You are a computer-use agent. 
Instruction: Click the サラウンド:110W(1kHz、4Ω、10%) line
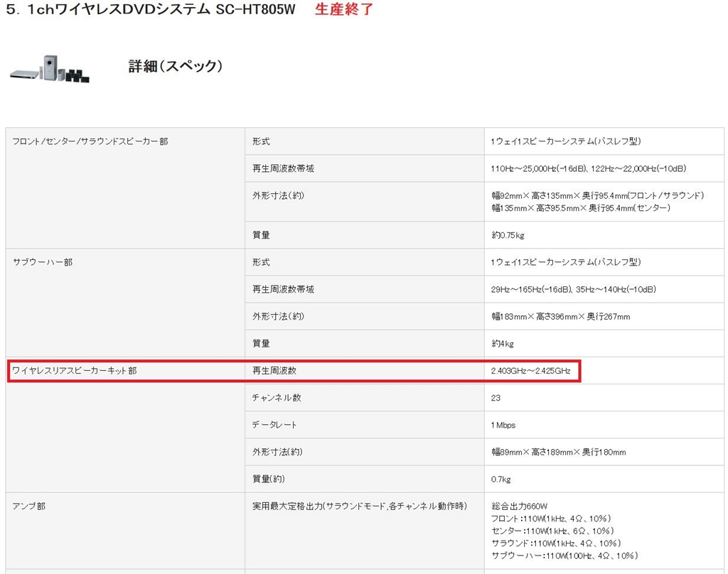(556, 543)
